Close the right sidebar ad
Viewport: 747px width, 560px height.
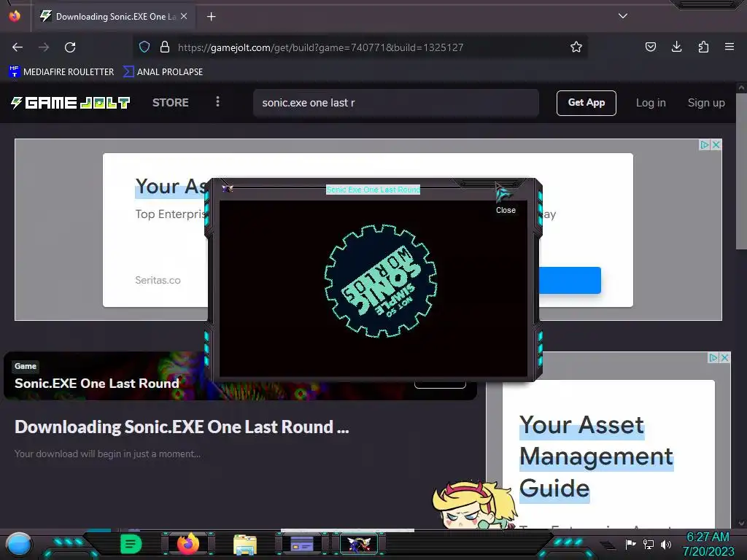(x=724, y=357)
